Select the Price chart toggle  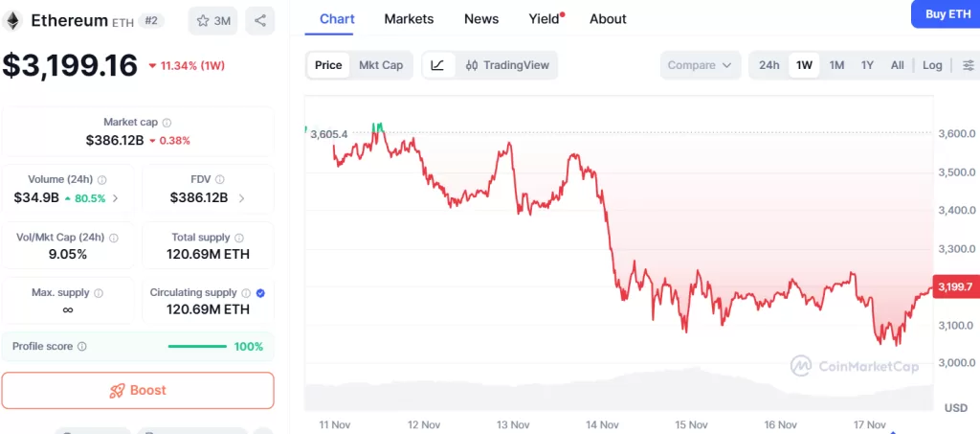point(328,65)
